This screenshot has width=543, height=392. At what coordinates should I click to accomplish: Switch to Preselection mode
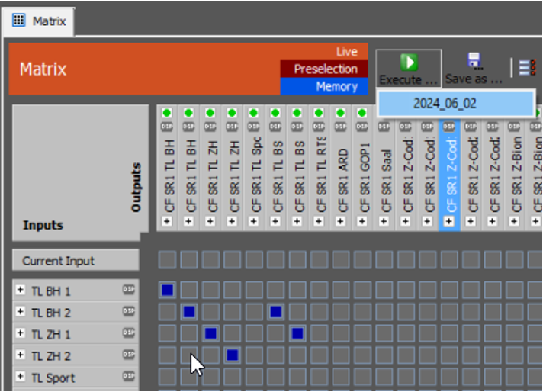pos(324,69)
